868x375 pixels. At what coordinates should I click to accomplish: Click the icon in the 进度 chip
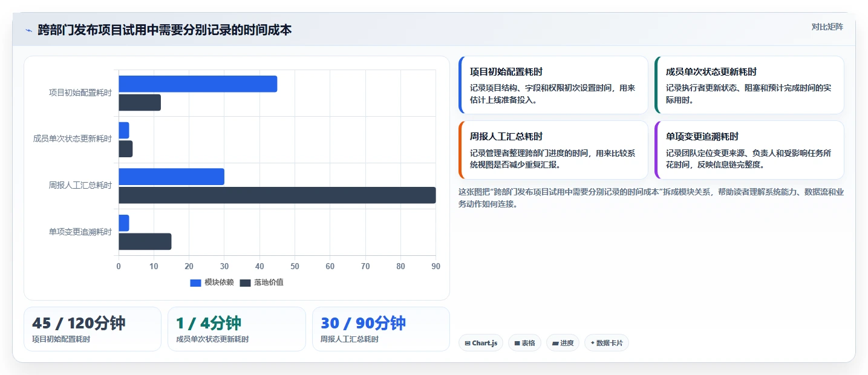click(x=555, y=343)
